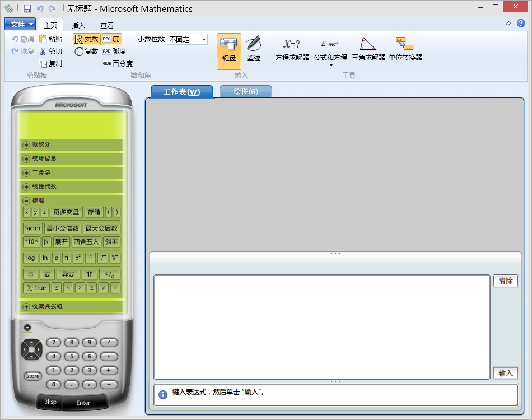Click the nth root key on calculator
The height and width of the screenshot is (420, 532).
tap(115, 258)
